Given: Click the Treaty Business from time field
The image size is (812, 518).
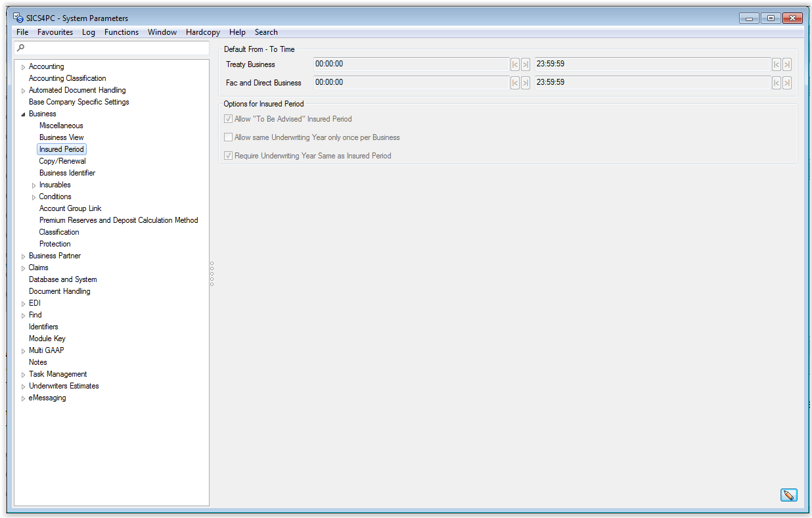Looking at the screenshot, I should pyautogui.click(x=411, y=64).
